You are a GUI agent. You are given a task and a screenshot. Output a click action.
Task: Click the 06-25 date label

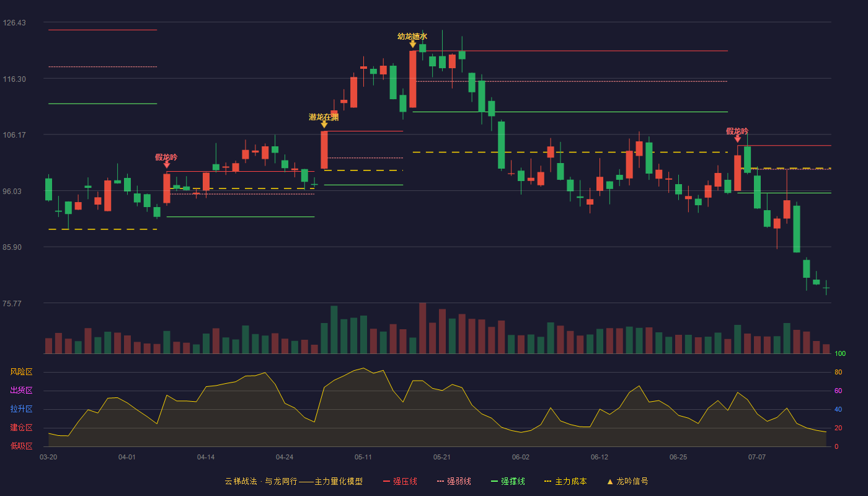pos(678,457)
